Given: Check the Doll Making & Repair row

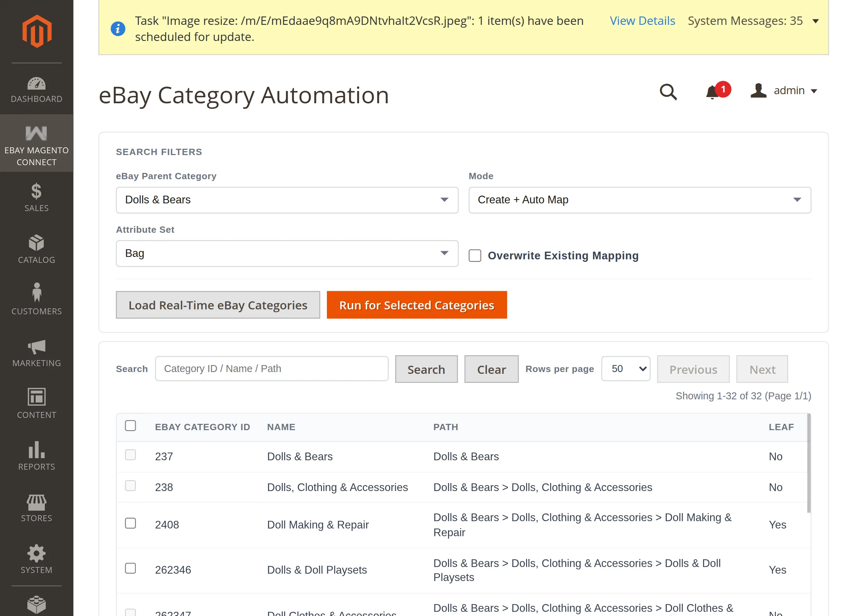Looking at the screenshot, I should pyautogui.click(x=130, y=524).
